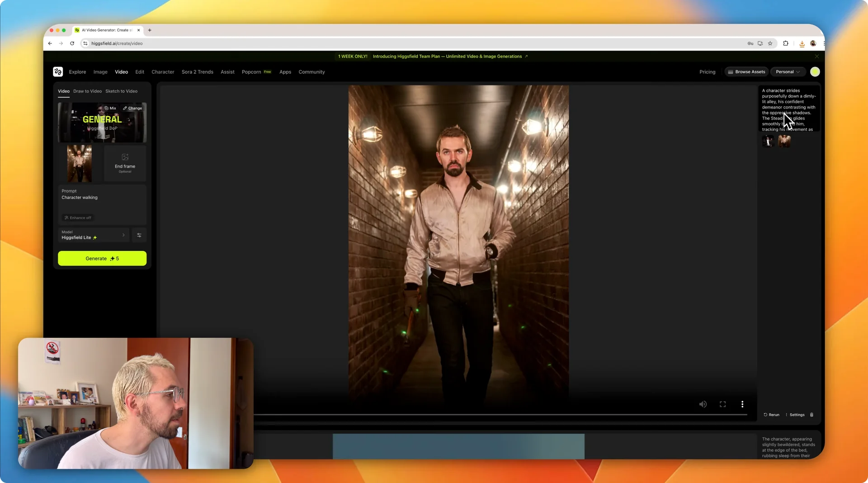Open the Assist menu
This screenshot has height=483, width=868.
coord(227,72)
